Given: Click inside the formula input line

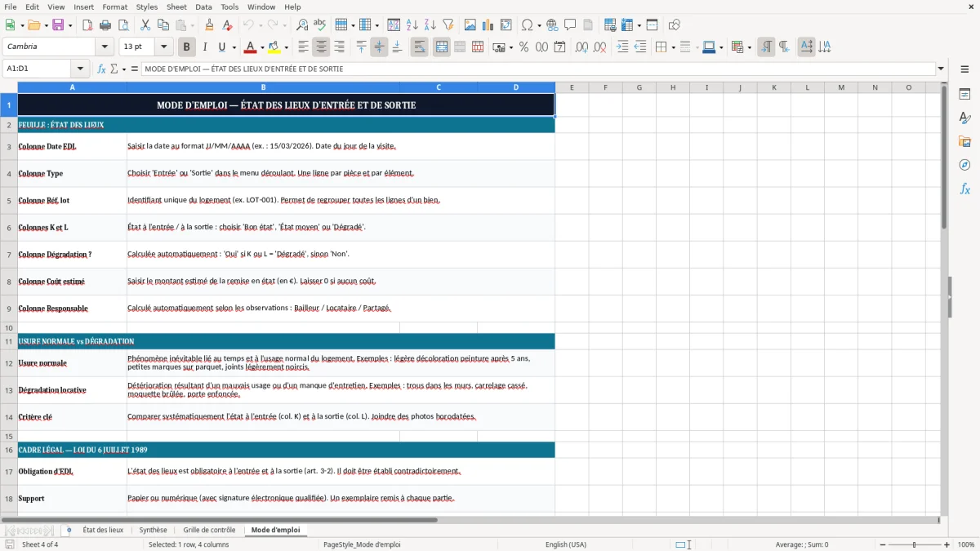Looking at the screenshot, I should coord(537,69).
